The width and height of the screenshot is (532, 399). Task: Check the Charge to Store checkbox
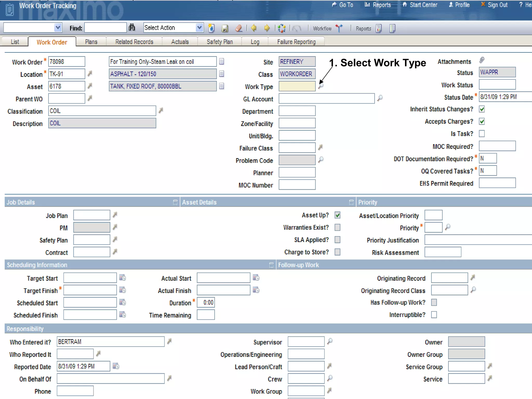(337, 252)
